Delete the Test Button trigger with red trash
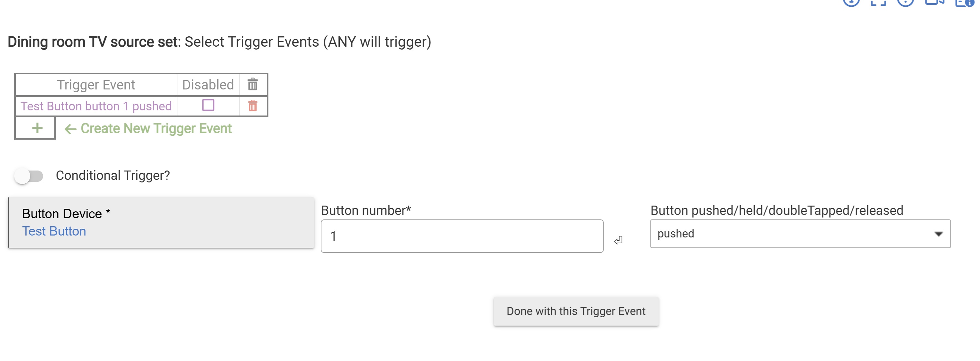This screenshot has height=361, width=980. 253,106
